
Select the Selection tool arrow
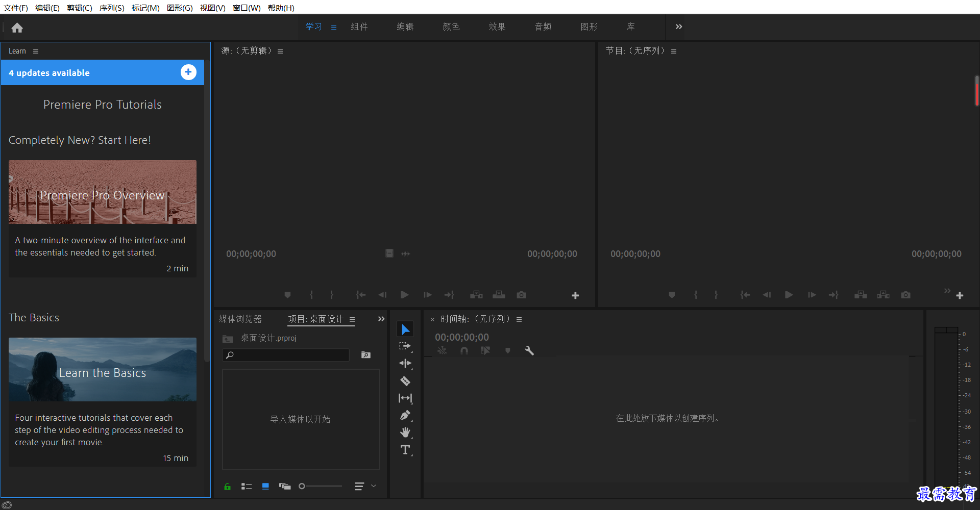405,329
